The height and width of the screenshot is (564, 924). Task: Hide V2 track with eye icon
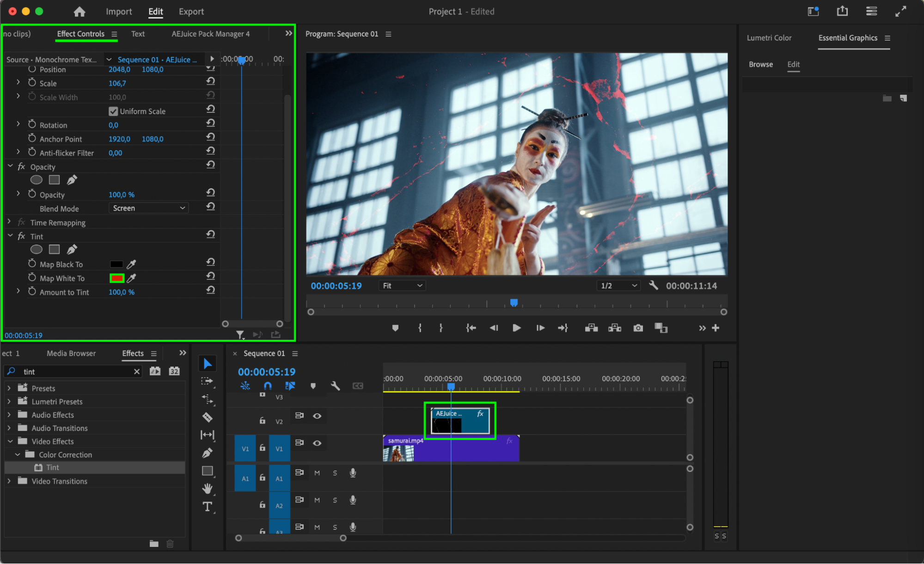coord(317,416)
